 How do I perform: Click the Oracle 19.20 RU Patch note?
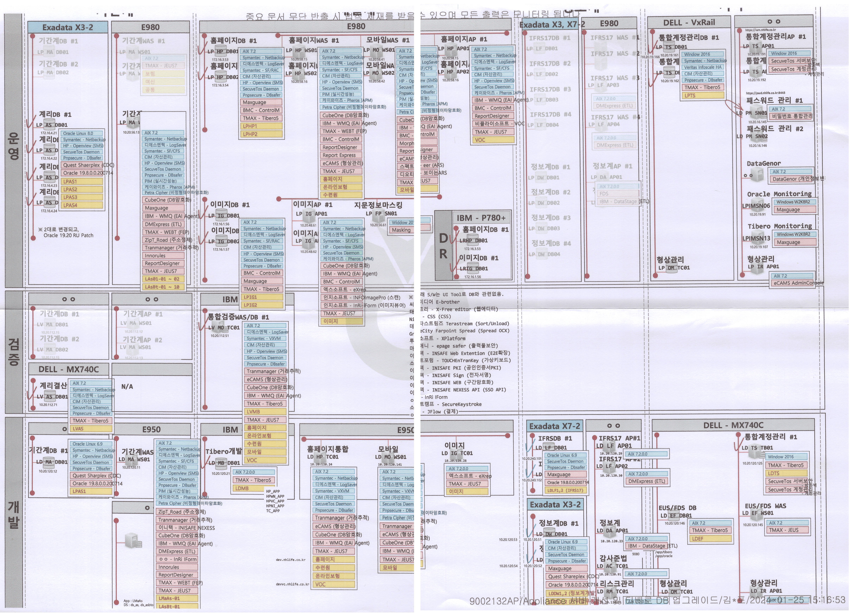(x=69, y=236)
